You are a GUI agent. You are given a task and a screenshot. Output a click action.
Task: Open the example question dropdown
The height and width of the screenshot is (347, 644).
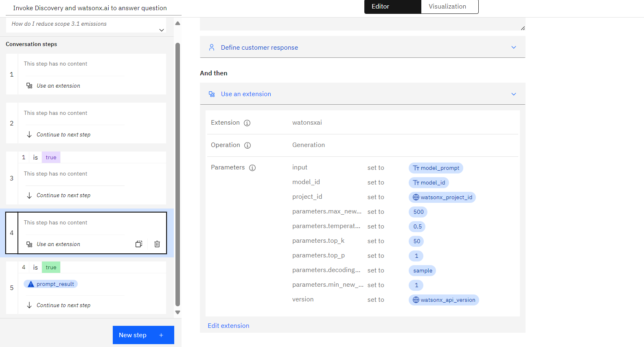pyautogui.click(x=162, y=30)
